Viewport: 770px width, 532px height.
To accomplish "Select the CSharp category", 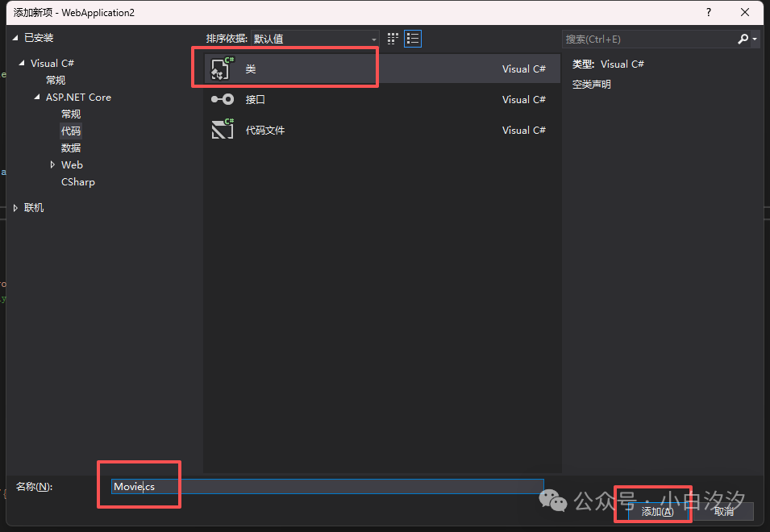I will pyautogui.click(x=77, y=182).
